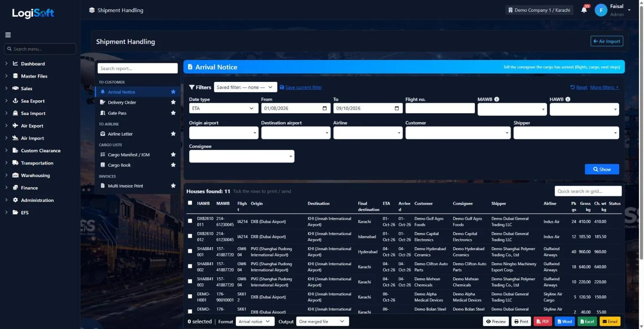The height and width of the screenshot is (329, 644).
Task: Export using the PDF button
Action: [543, 321]
